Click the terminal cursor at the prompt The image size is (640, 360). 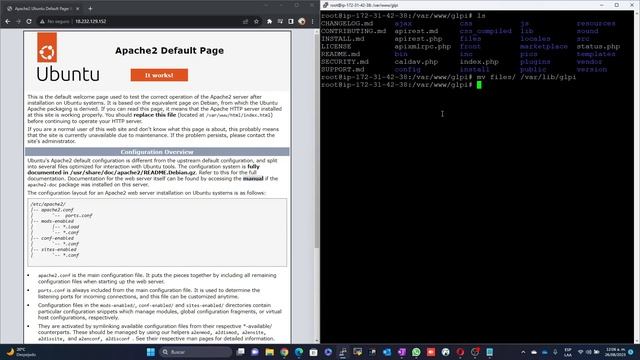[x=479, y=84]
